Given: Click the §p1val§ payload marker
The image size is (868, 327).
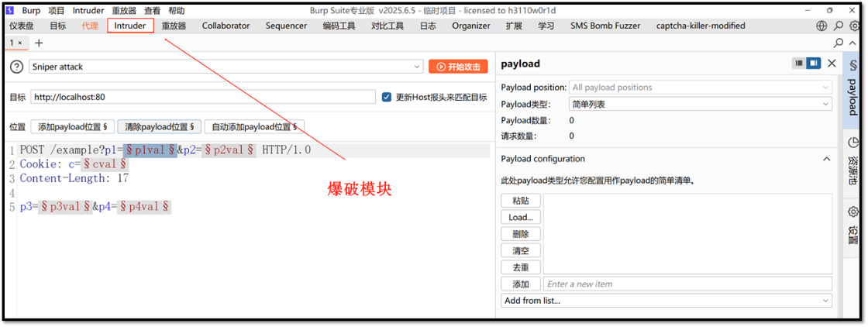Looking at the screenshot, I should point(150,150).
